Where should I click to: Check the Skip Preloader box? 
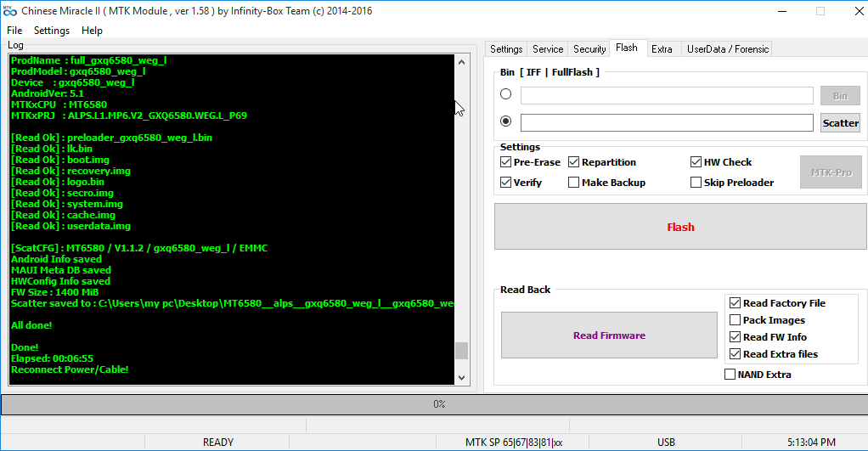point(696,183)
